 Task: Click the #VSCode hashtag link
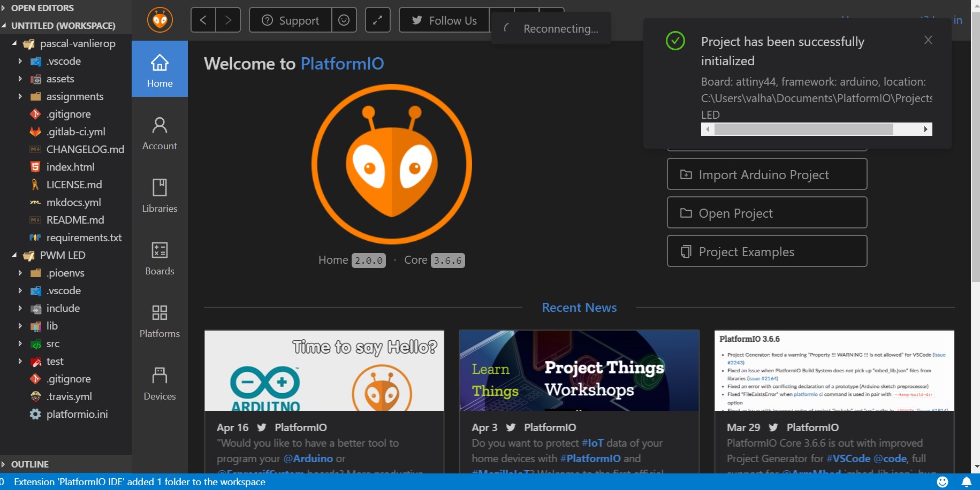pyautogui.click(x=848, y=458)
